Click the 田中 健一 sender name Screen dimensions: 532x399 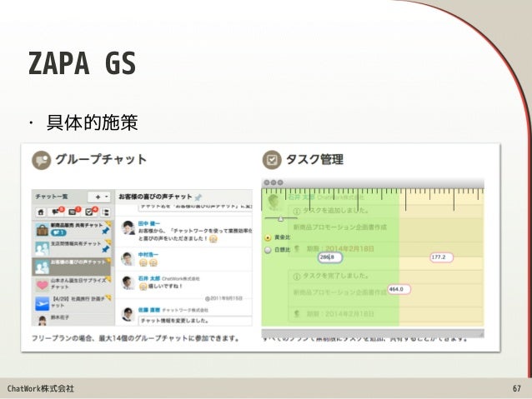pos(148,223)
